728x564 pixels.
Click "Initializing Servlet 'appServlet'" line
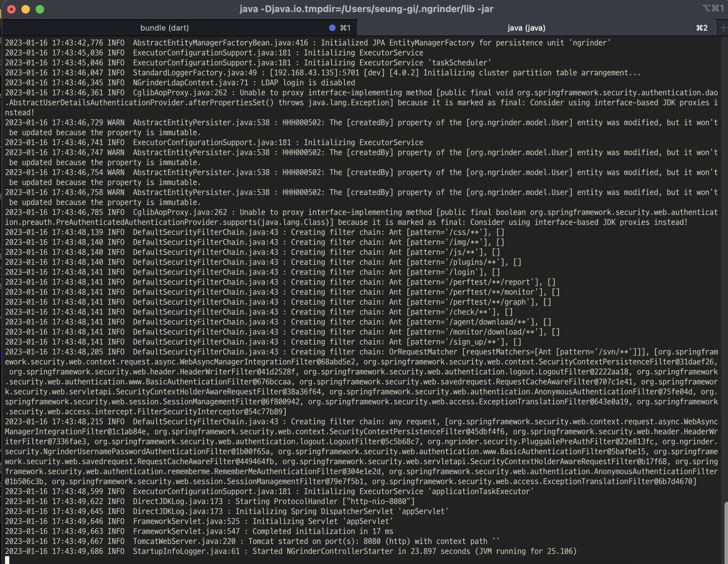tap(199, 521)
